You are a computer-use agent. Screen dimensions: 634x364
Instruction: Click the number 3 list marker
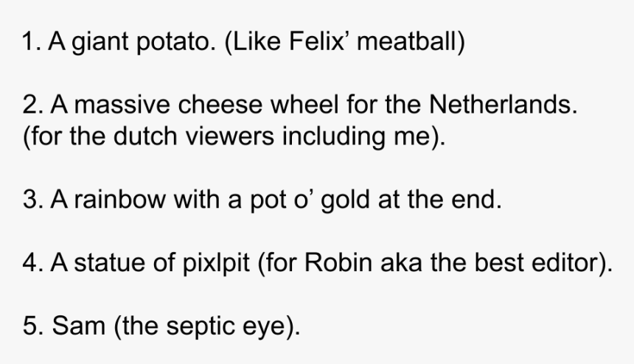coord(32,200)
